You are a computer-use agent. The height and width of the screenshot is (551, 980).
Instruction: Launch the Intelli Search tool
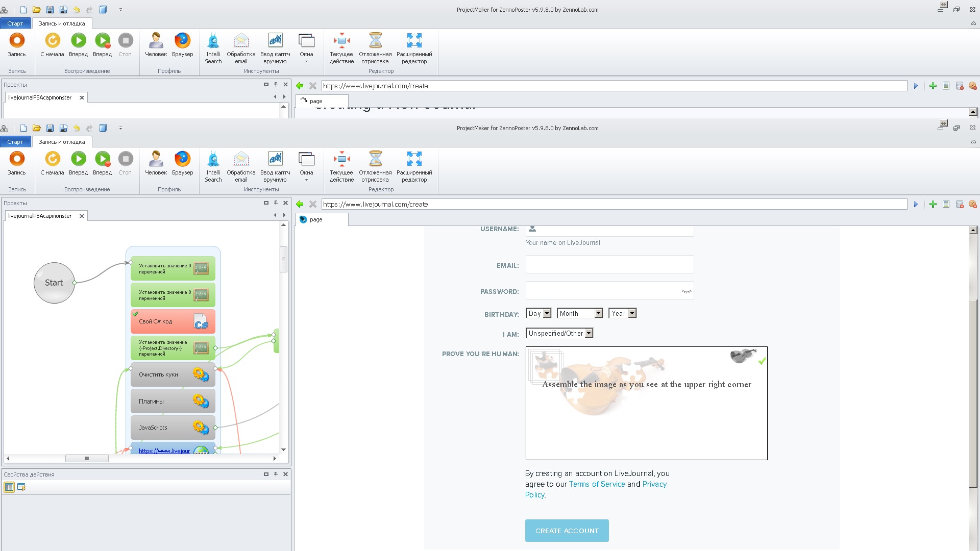click(x=213, y=159)
